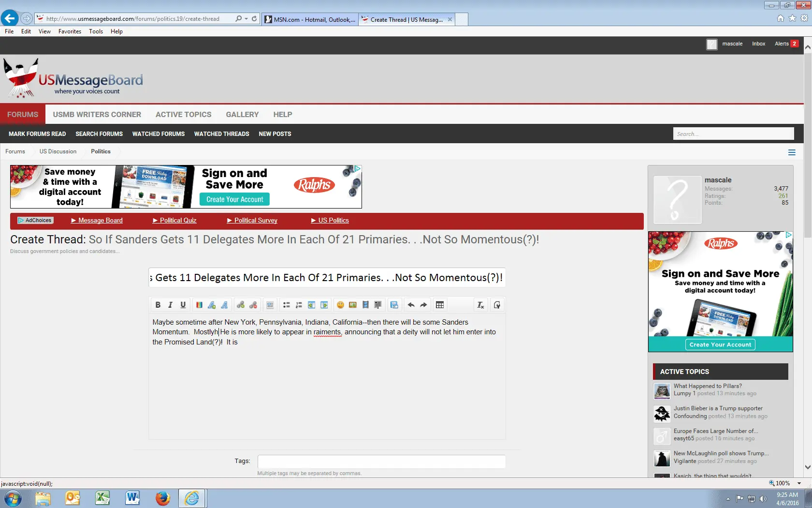812x508 pixels.
Task: Click the Tags input field
Action: pos(382,462)
